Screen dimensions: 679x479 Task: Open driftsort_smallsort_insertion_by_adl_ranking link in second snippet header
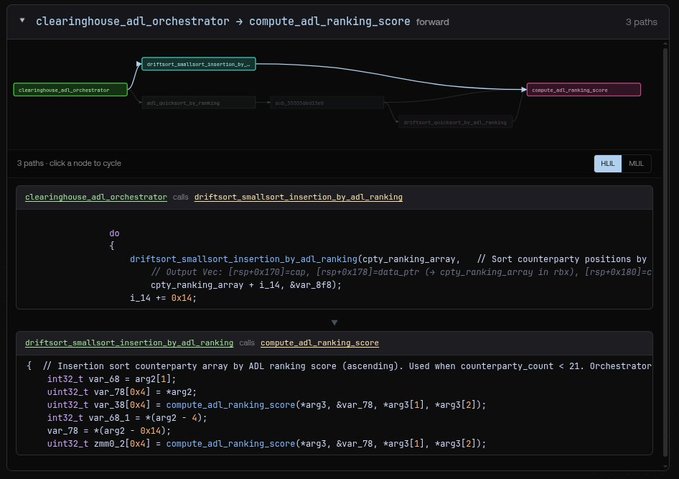point(129,343)
